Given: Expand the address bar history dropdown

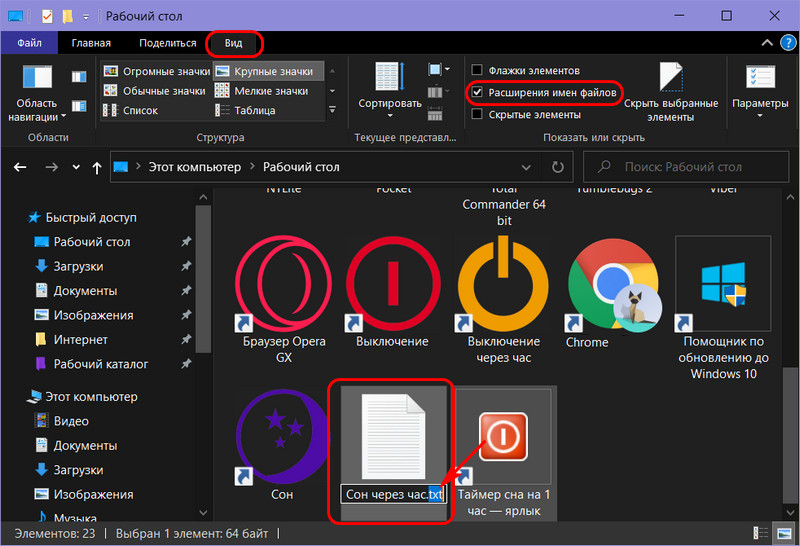Looking at the screenshot, I should [x=526, y=167].
